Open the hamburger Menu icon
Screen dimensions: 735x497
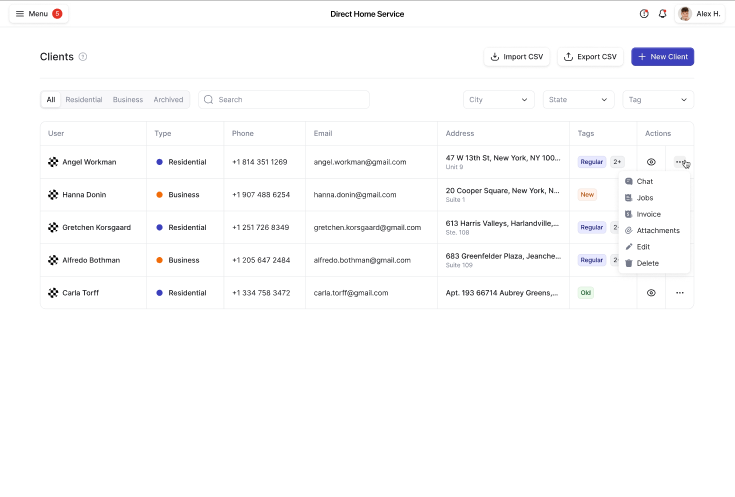pyautogui.click(x=20, y=14)
